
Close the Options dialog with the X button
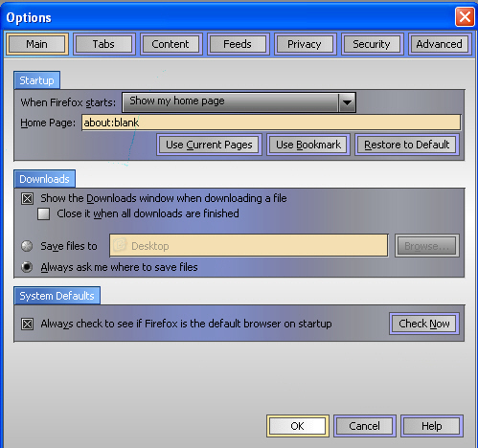coord(465,17)
